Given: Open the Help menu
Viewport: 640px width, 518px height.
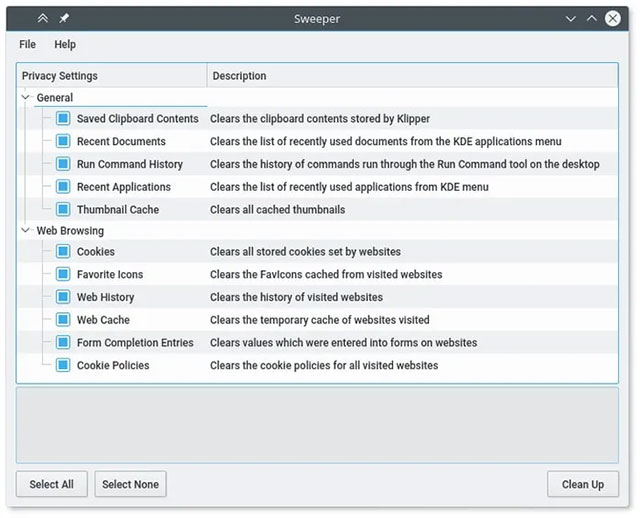Looking at the screenshot, I should tap(65, 44).
